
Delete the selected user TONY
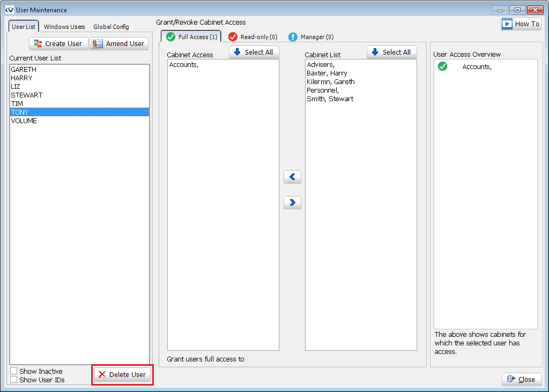[x=123, y=374]
